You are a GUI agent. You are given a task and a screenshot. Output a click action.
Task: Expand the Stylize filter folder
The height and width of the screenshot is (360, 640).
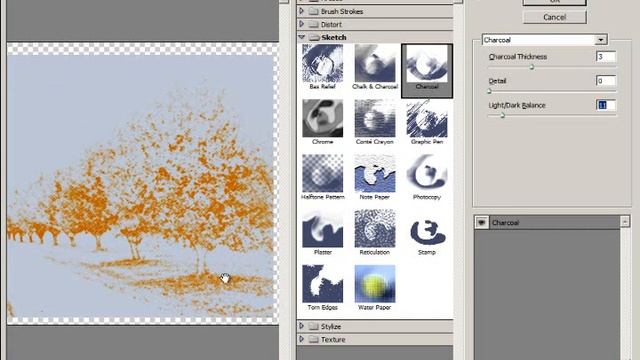coord(302,326)
